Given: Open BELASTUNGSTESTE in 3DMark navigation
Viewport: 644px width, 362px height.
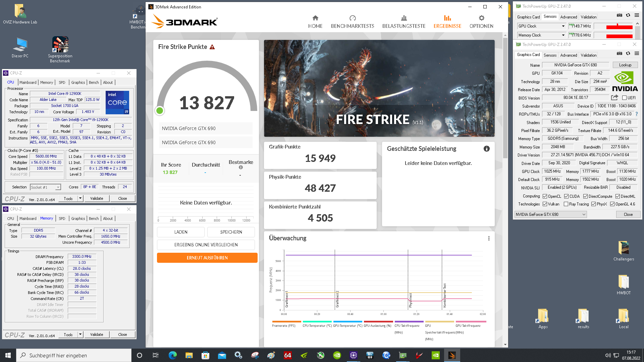Looking at the screenshot, I should [x=404, y=22].
